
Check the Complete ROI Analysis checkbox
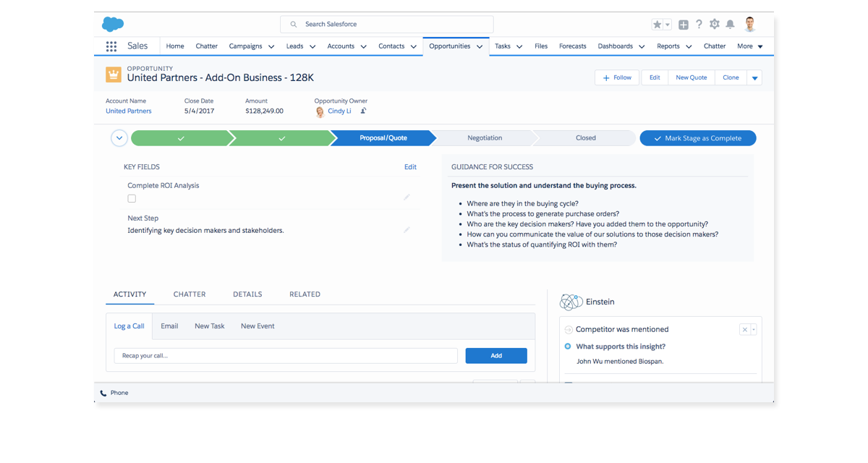pos(132,198)
